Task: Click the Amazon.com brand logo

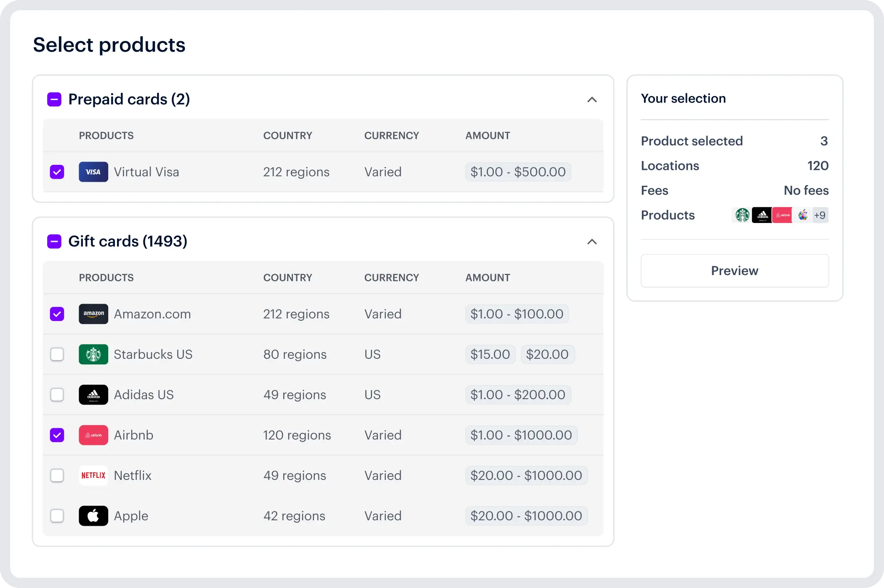Action: [x=93, y=314]
